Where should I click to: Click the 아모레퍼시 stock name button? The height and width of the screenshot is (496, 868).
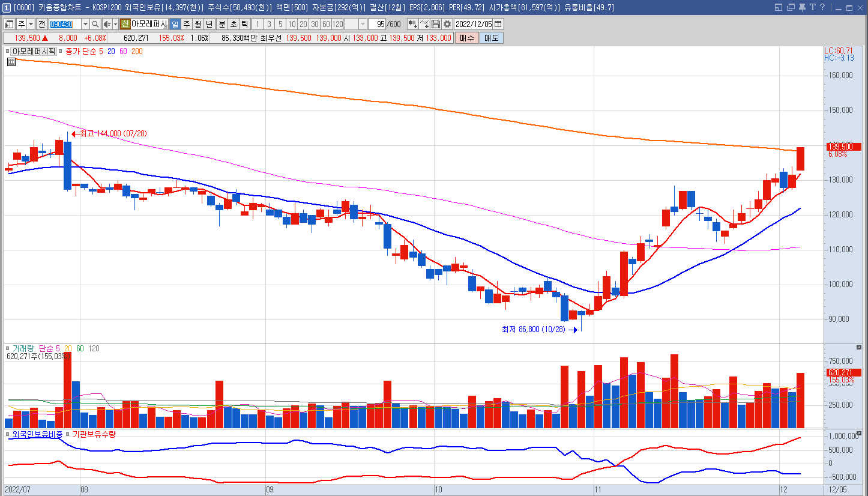pyautogui.click(x=149, y=24)
